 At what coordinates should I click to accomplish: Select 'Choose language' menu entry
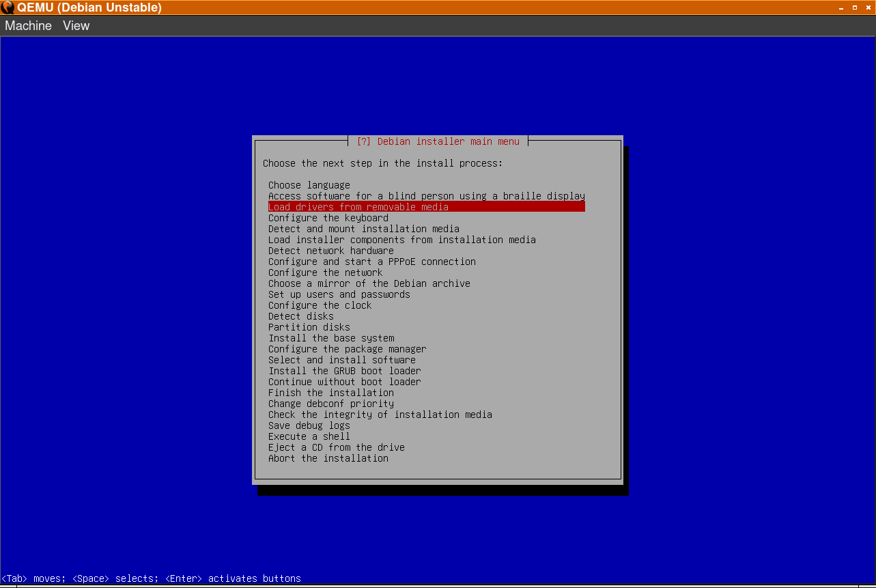[x=309, y=185]
